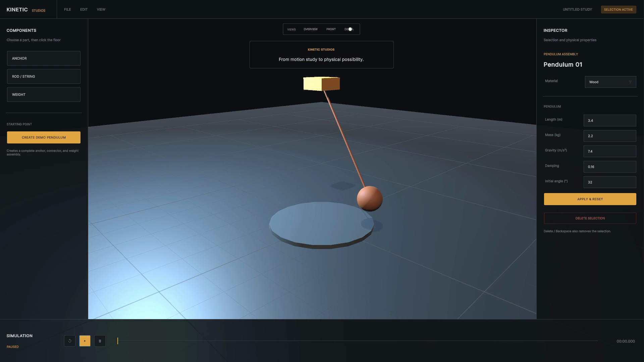Click the reset simulation icon
644x362 pixels.
70,341
